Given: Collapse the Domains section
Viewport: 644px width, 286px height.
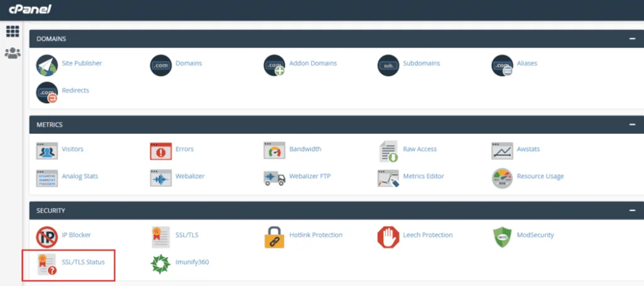Looking at the screenshot, I should coord(632,39).
